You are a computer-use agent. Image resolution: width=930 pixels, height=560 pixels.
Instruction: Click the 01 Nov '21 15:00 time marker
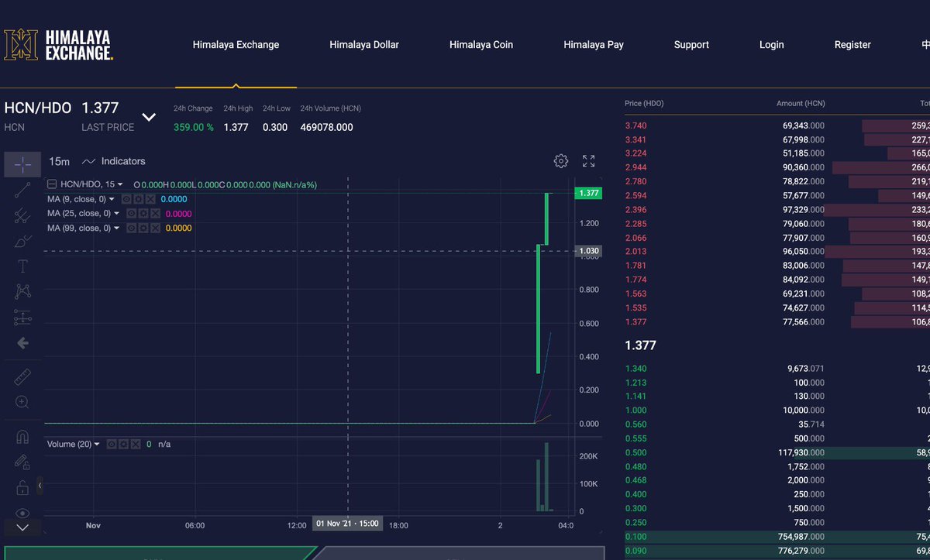[x=348, y=524]
